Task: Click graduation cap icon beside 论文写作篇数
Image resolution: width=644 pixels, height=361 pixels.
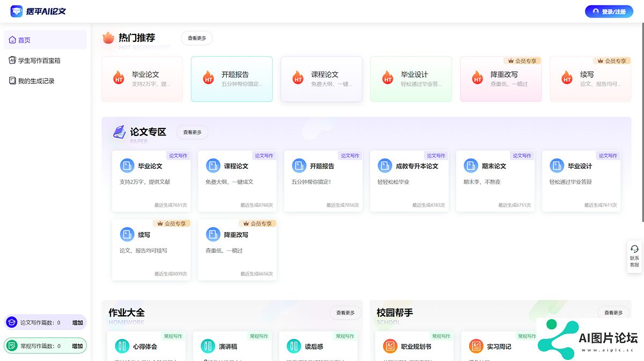Action: coord(11,322)
